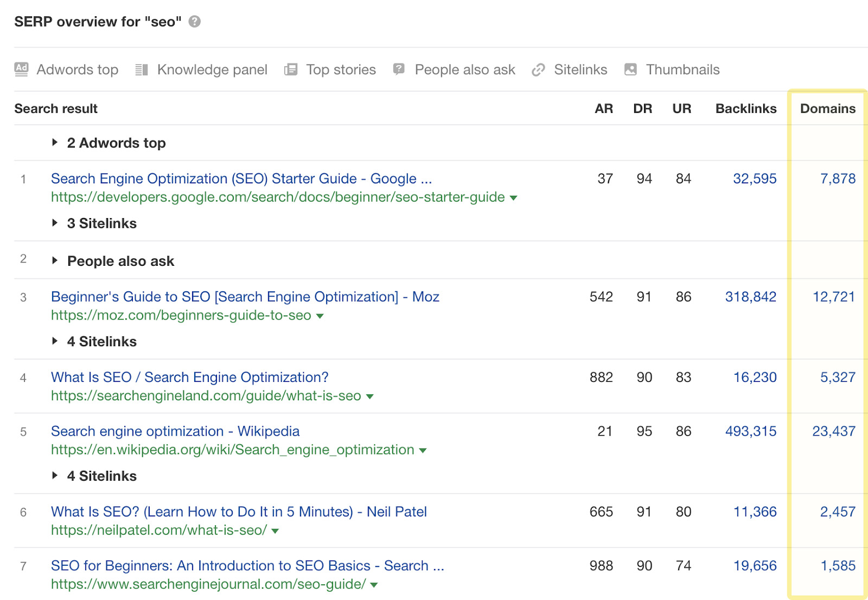Viewport: 868px width, 600px height.
Task: Select the Top stories icon
Action: pyautogui.click(x=291, y=69)
